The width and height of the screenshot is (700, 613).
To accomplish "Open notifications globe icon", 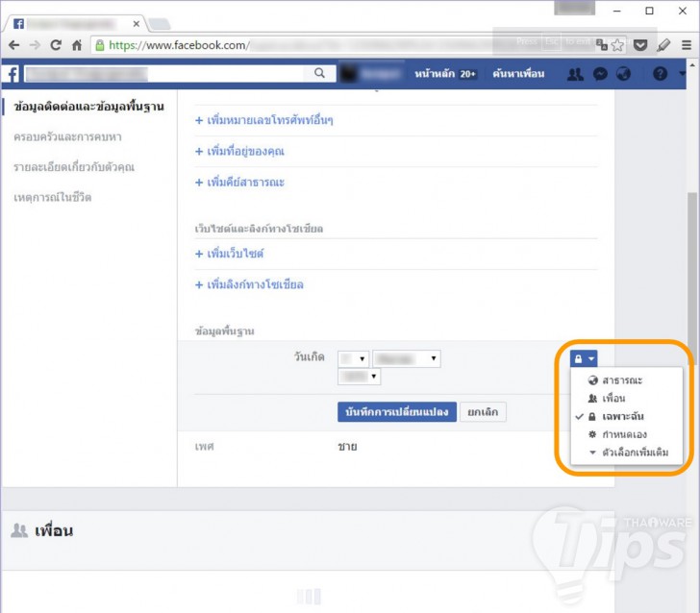I will pos(624,74).
